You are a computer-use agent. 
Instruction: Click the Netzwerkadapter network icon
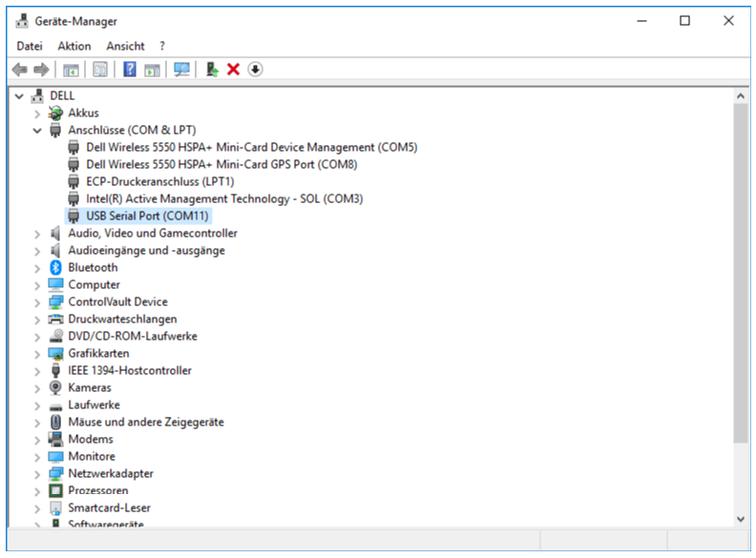coord(56,473)
